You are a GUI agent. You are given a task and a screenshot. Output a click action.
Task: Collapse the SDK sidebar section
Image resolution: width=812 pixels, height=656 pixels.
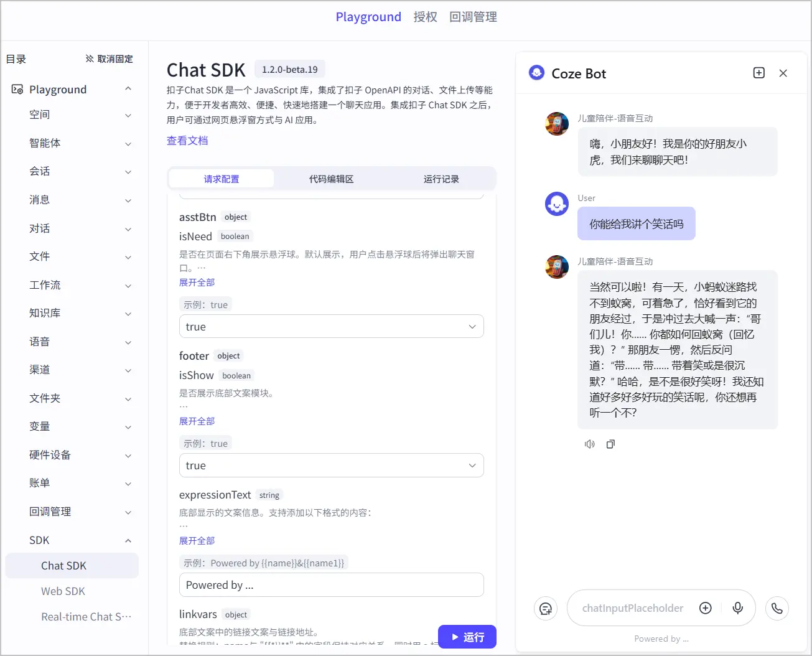(x=128, y=540)
